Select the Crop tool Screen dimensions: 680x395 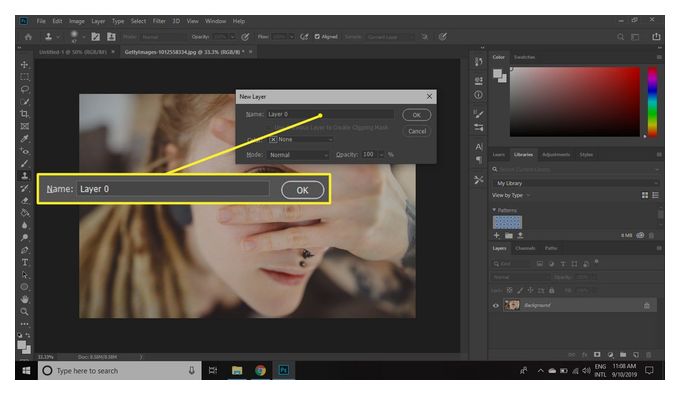pos(25,114)
